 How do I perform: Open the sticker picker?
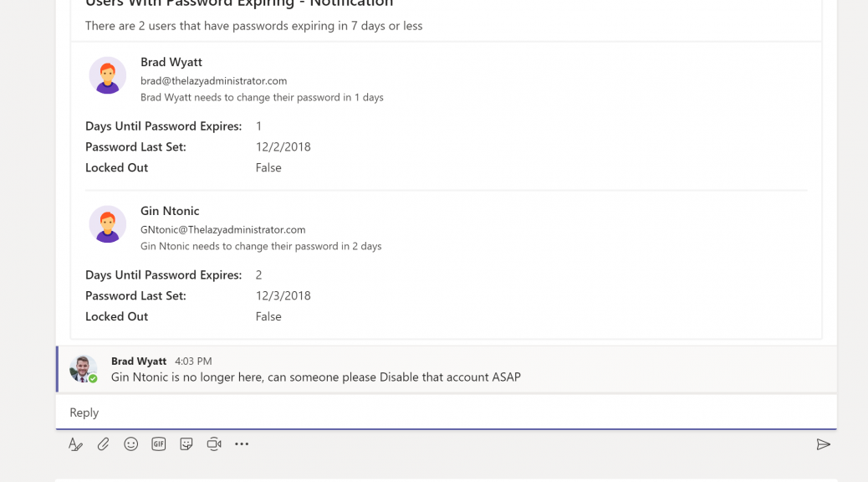click(x=186, y=444)
